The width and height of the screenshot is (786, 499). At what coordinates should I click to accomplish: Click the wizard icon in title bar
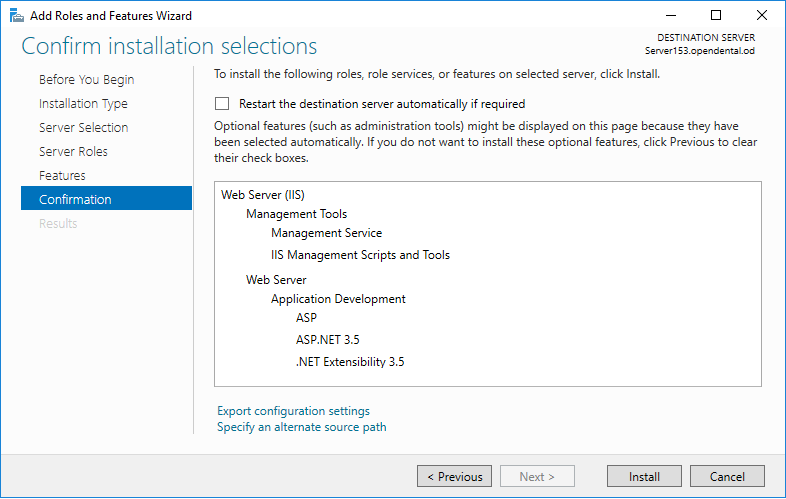[17, 16]
